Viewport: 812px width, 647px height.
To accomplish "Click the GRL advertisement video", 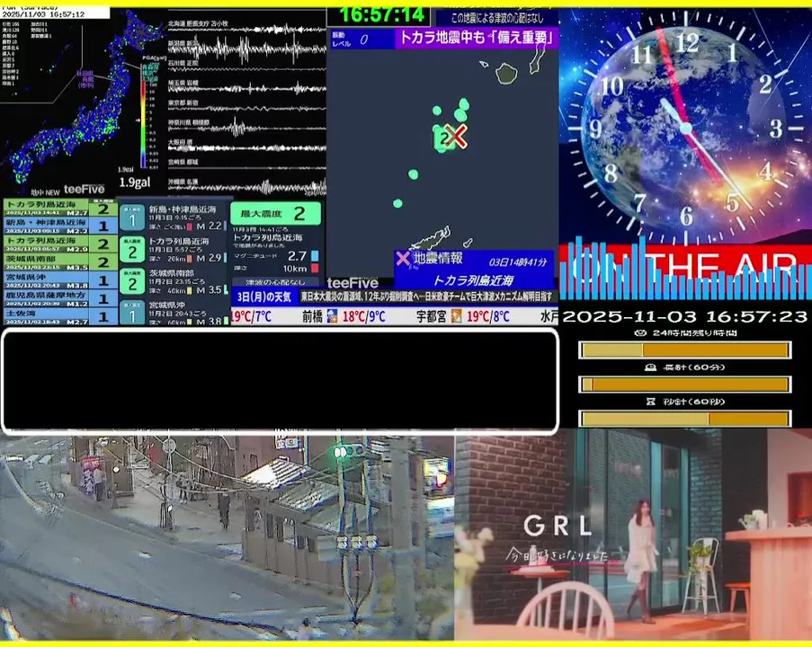I will 633,535.
